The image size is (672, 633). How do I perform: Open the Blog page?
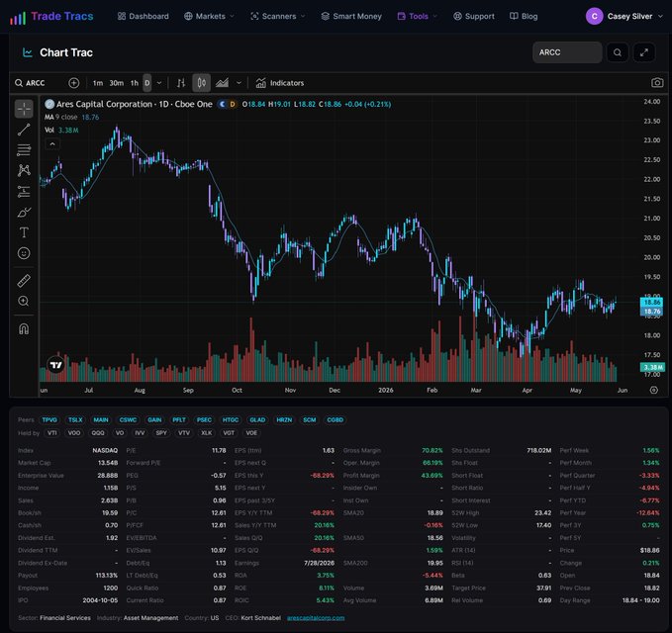coord(524,16)
